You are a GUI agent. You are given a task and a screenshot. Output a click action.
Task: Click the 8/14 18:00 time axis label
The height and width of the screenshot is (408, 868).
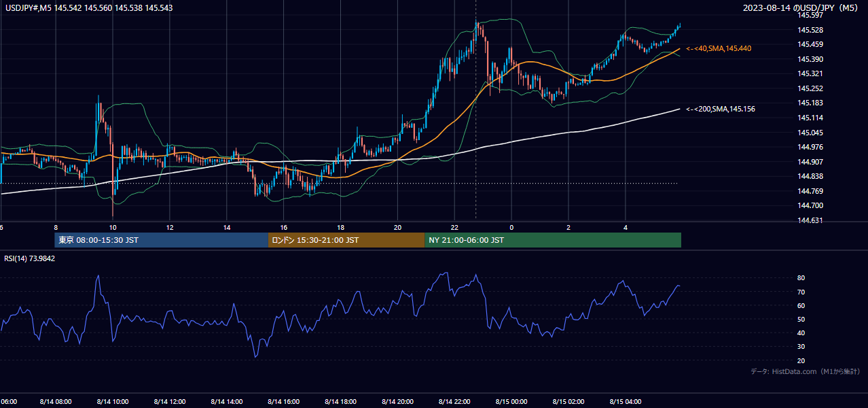coord(341,401)
